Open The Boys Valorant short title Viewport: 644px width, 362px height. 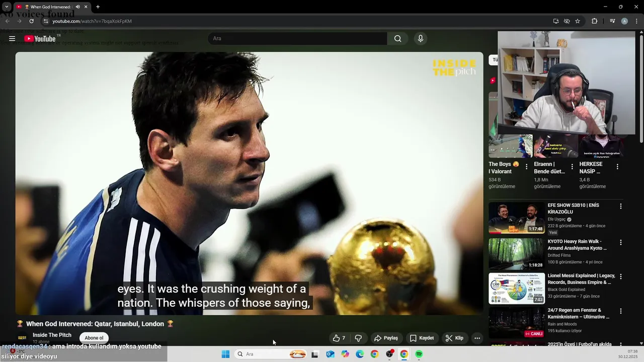(504, 168)
